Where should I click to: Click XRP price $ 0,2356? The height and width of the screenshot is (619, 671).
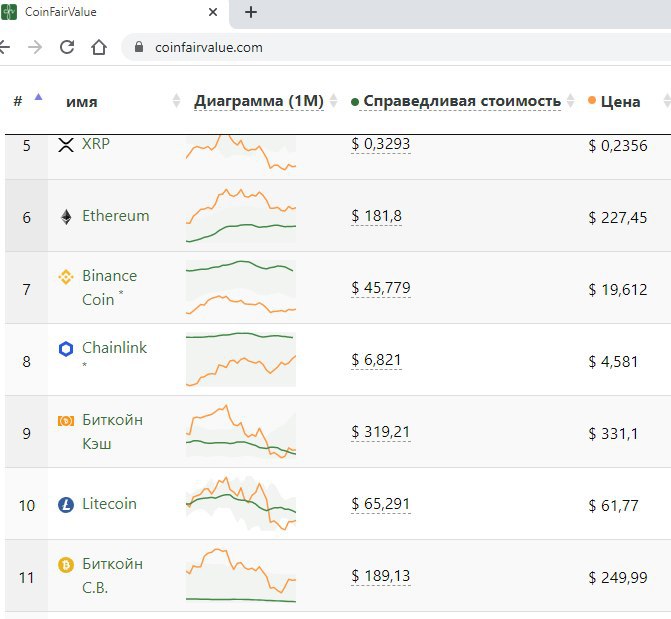pos(618,146)
